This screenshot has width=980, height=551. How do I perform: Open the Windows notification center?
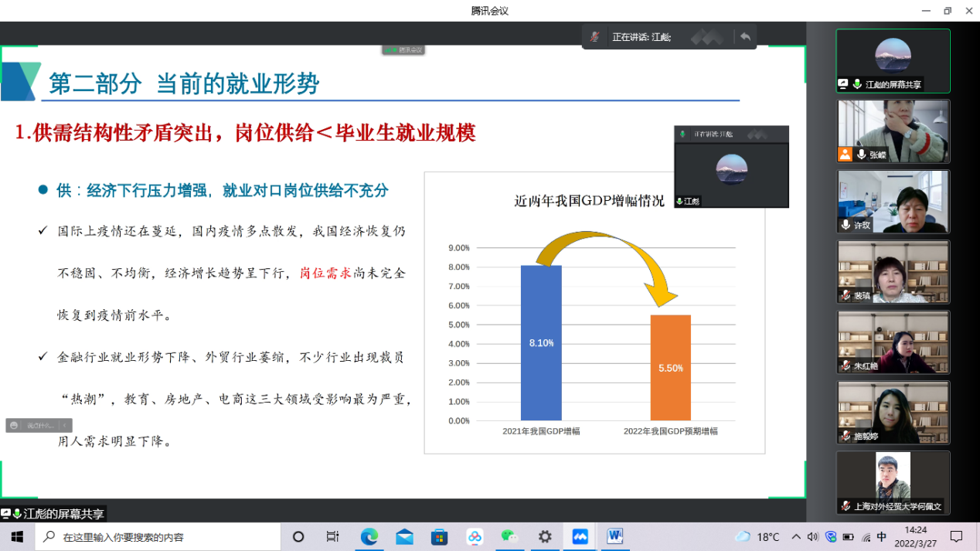click(x=956, y=536)
